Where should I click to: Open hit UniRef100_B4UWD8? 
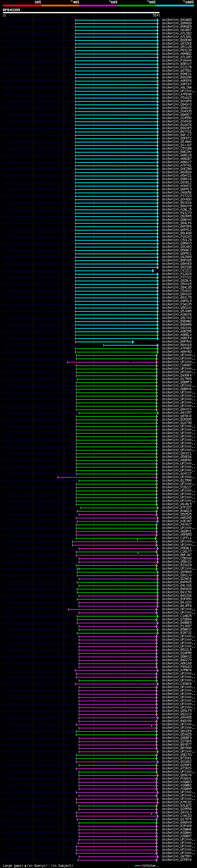(x=177, y=20)
